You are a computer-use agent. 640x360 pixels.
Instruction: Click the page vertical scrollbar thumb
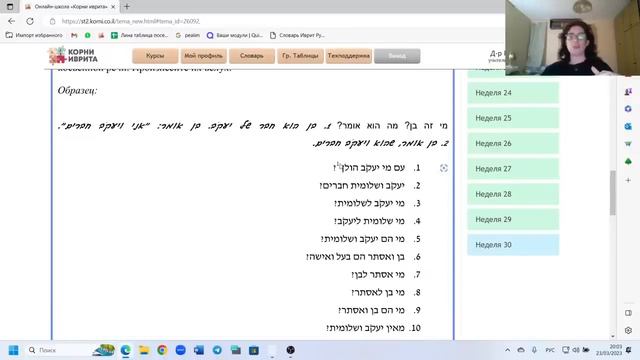coord(613,193)
